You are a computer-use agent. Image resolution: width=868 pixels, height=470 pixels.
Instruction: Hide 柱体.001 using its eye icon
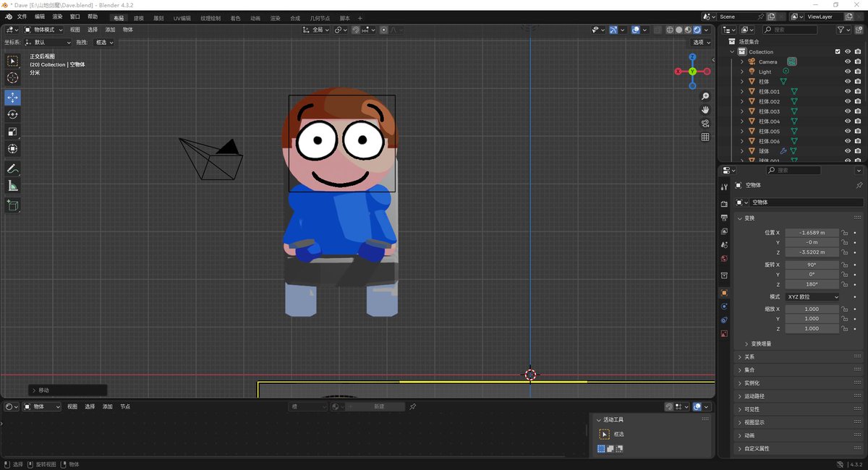tap(848, 92)
